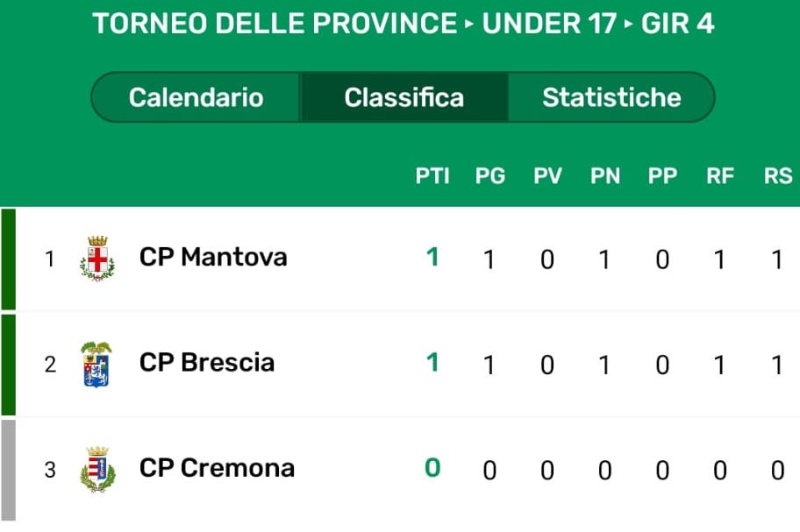This screenshot has height=532, width=800.
Task: Click CP Mantova's green points value
Action: click(x=432, y=258)
